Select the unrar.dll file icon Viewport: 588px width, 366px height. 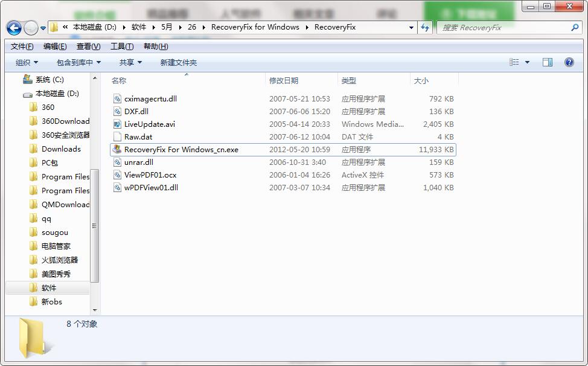(x=117, y=162)
